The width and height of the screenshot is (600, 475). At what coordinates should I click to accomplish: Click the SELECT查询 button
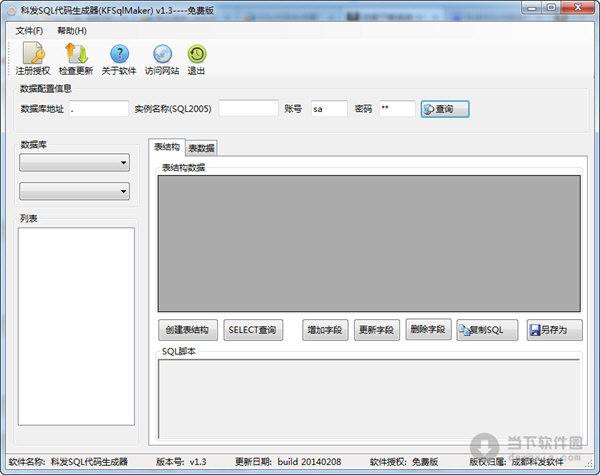(x=253, y=330)
